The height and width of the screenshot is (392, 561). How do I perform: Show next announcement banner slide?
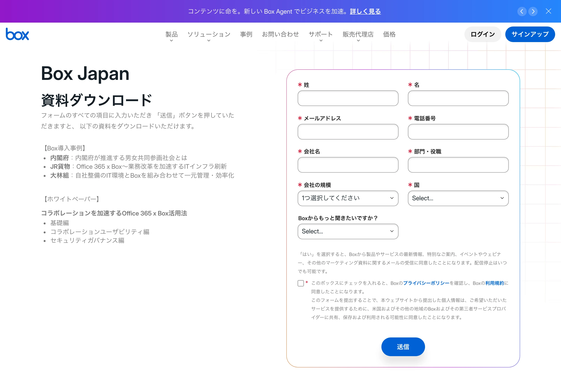click(x=533, y=11)
